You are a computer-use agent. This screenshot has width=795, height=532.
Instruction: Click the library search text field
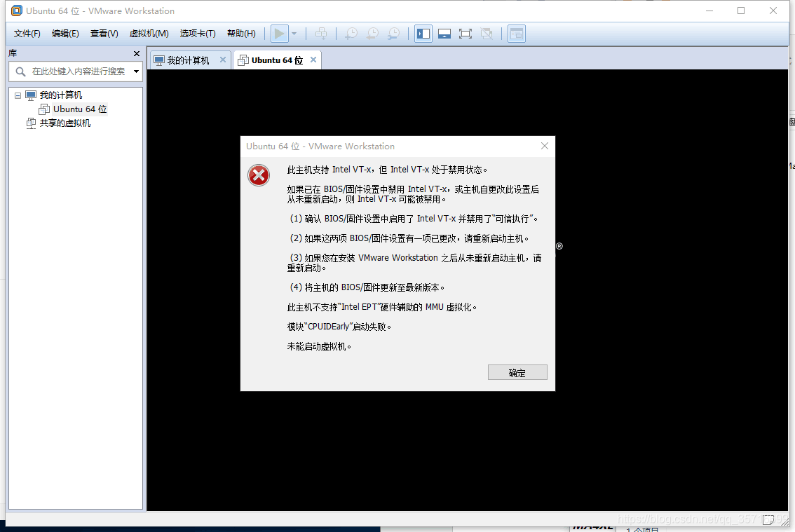pyautogui.click(x=79, y=71)
